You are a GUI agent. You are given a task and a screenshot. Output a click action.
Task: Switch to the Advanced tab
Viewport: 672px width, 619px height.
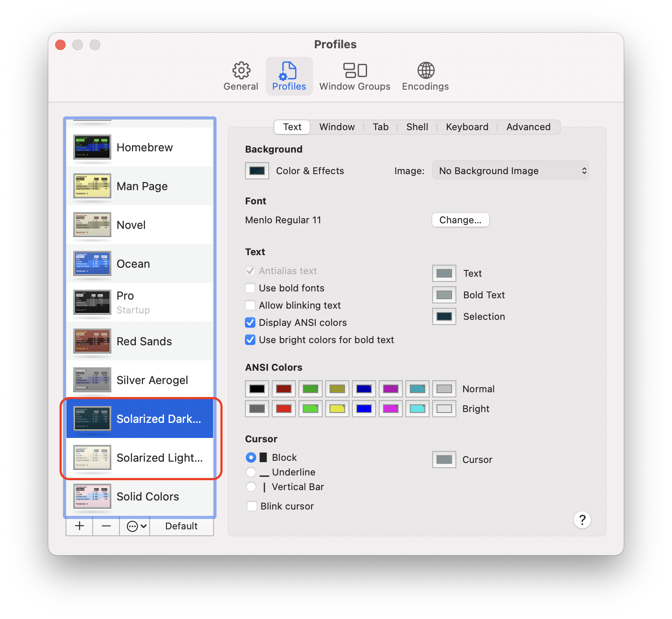(x=528, y=127)
